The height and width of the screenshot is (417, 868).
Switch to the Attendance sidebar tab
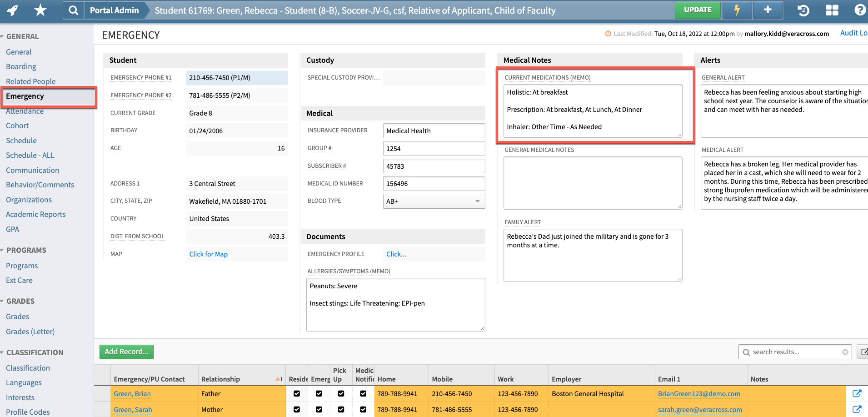click(25, 111)
